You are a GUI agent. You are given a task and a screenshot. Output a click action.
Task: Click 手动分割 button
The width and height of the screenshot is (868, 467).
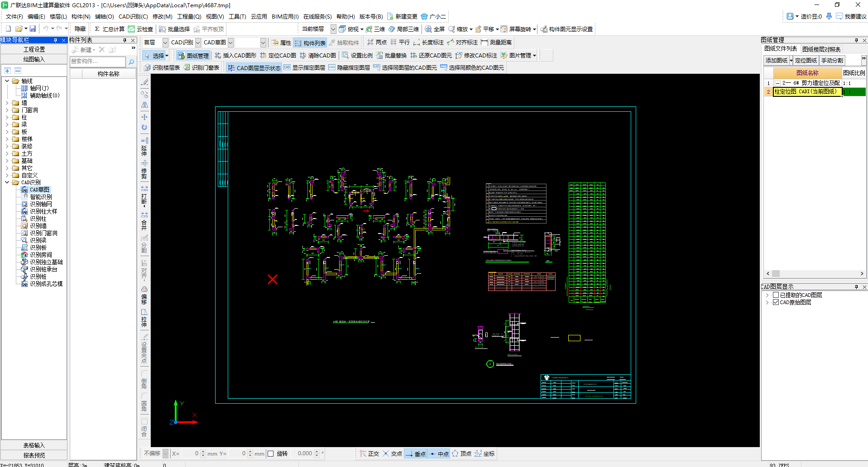(832, 60)
